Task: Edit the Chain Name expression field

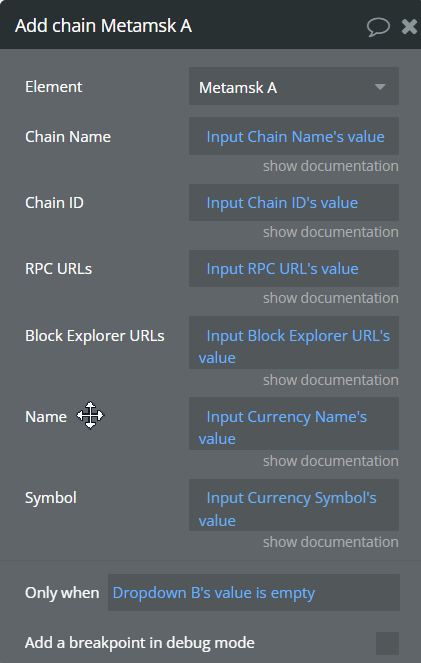Action: [x=294, y=136]
